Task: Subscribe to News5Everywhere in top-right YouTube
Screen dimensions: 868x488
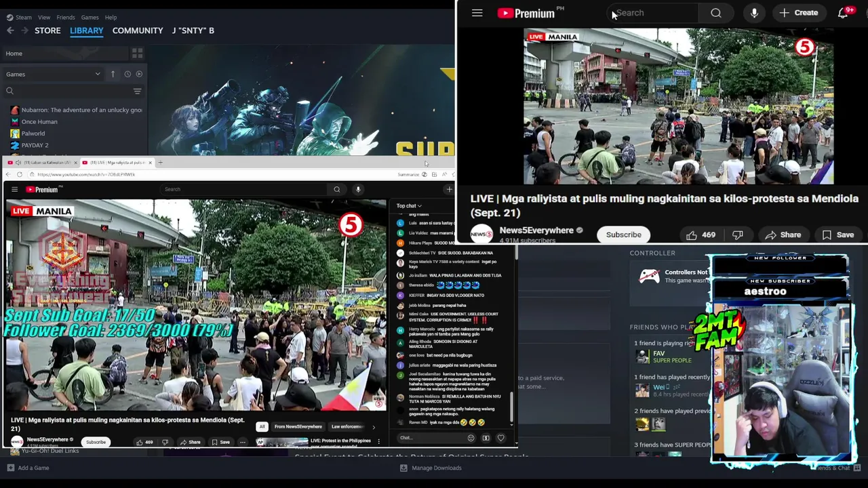Action: tap(623, 235)
